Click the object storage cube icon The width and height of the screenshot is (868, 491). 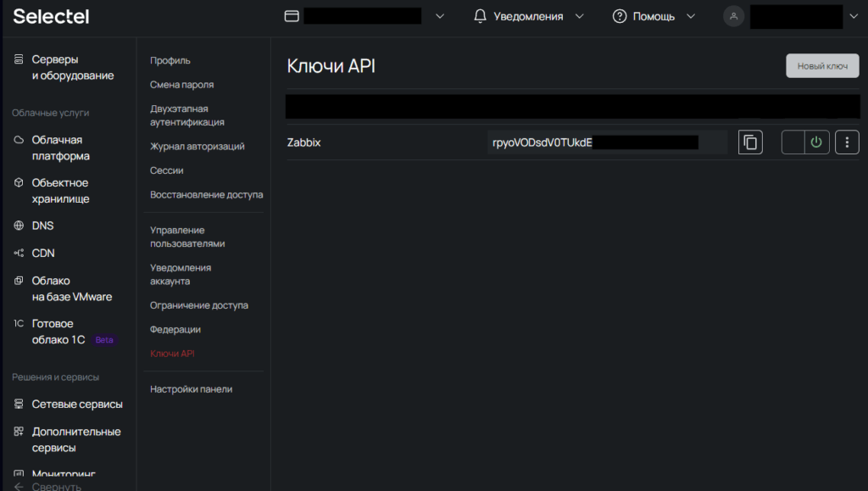19,182
